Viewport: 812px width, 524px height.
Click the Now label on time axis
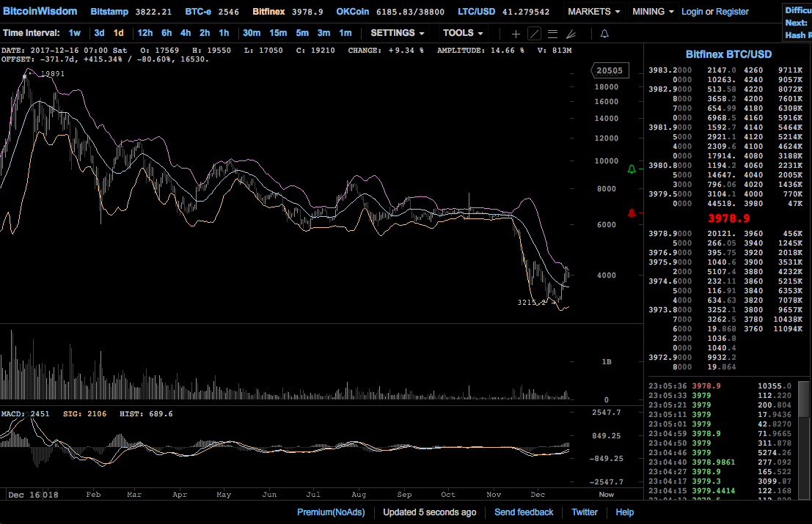pyautogui.click(x=607, y=495)
